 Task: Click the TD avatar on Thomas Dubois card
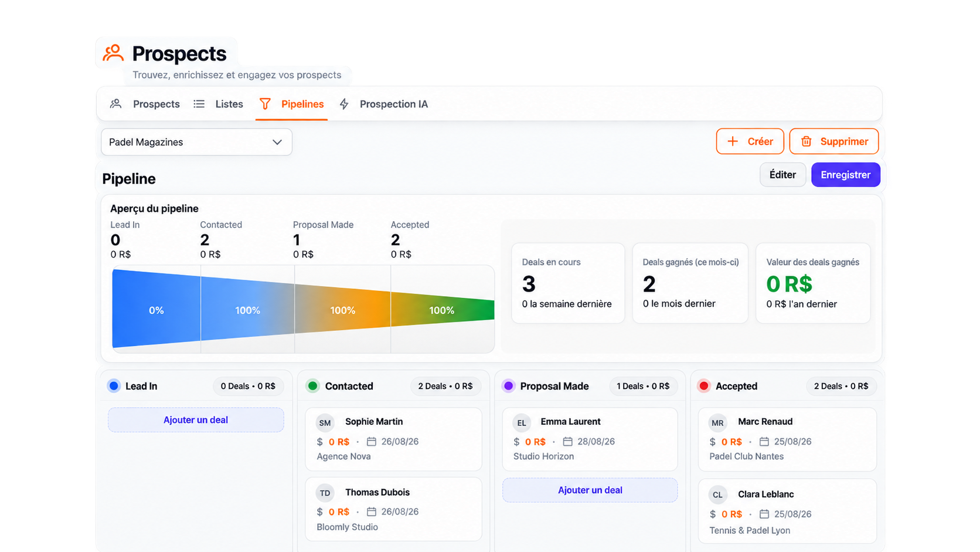coord(325,493)
